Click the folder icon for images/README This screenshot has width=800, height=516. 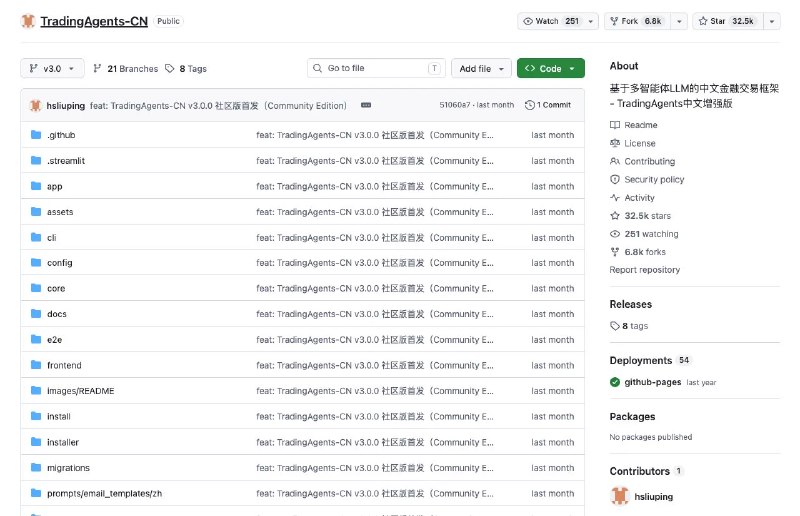[36, 390]
